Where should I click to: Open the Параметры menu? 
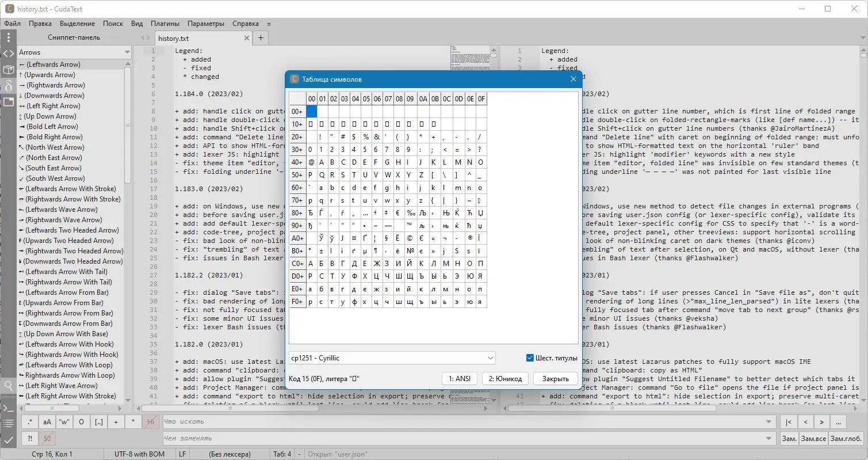206,24
